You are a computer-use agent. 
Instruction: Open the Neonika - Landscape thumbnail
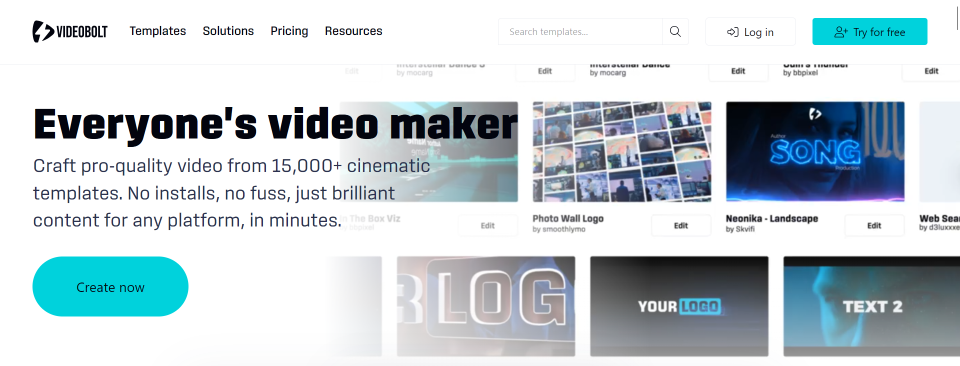pos(815,152)
